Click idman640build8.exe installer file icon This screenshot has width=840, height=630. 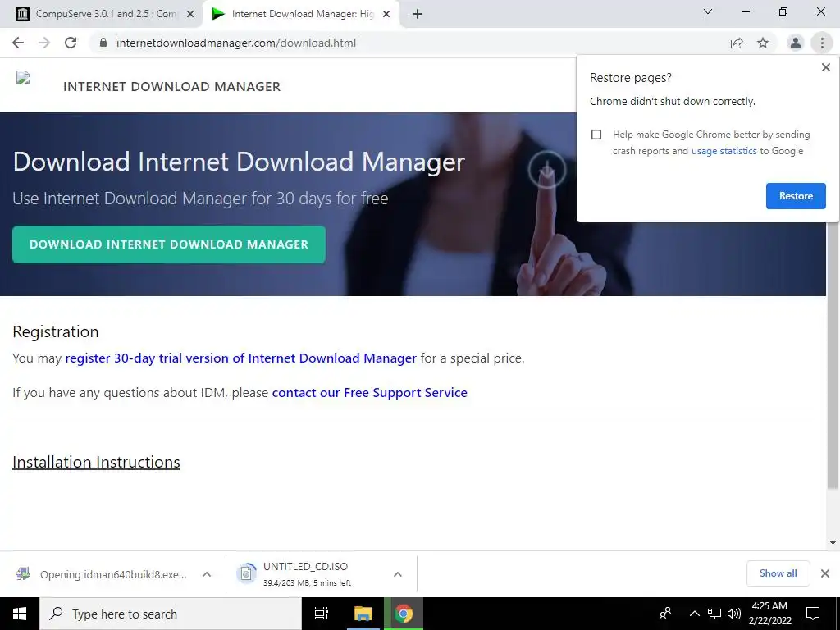click(22, 573)
